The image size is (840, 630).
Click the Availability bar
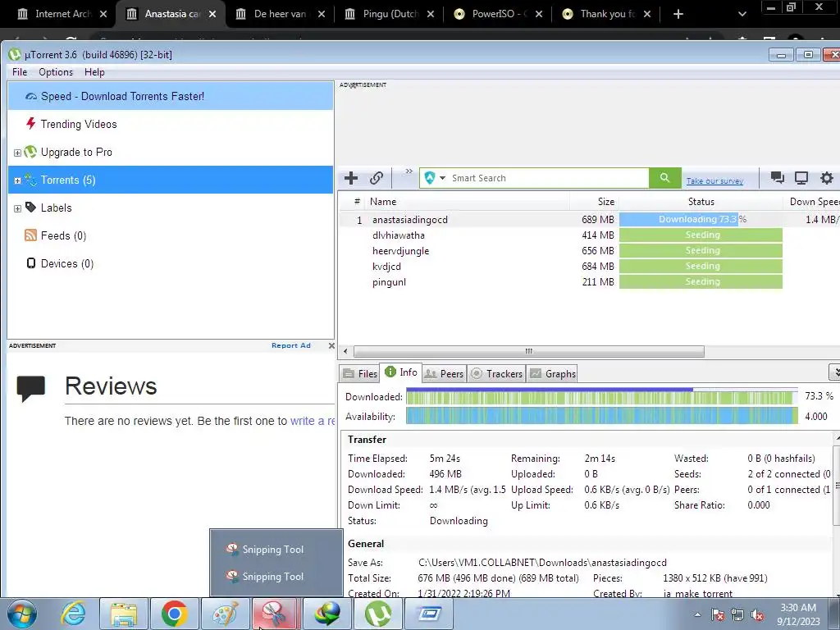[x=601, y=416]
